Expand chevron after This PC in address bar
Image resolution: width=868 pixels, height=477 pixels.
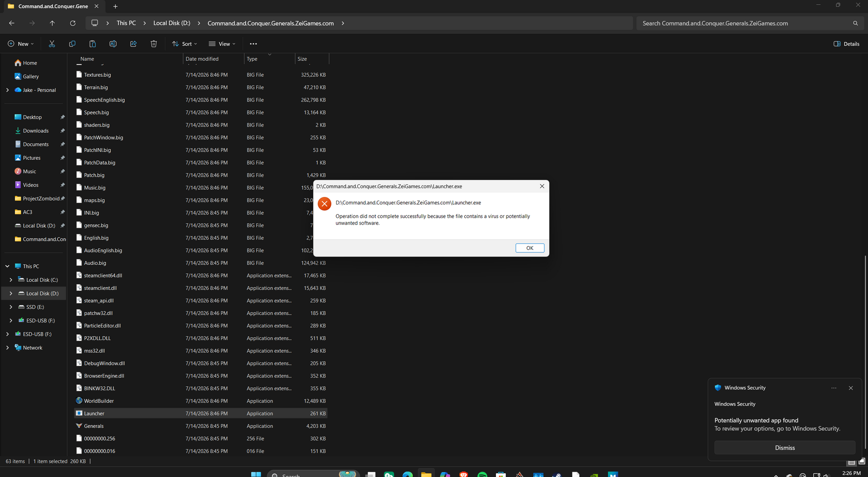tap(145, 23)
